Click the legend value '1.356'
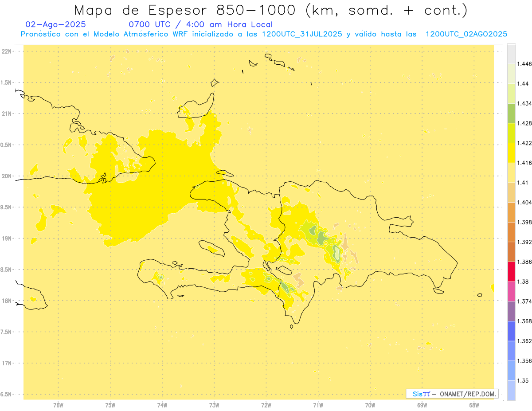The image size is (532, 411). click(x=525, y=361)
